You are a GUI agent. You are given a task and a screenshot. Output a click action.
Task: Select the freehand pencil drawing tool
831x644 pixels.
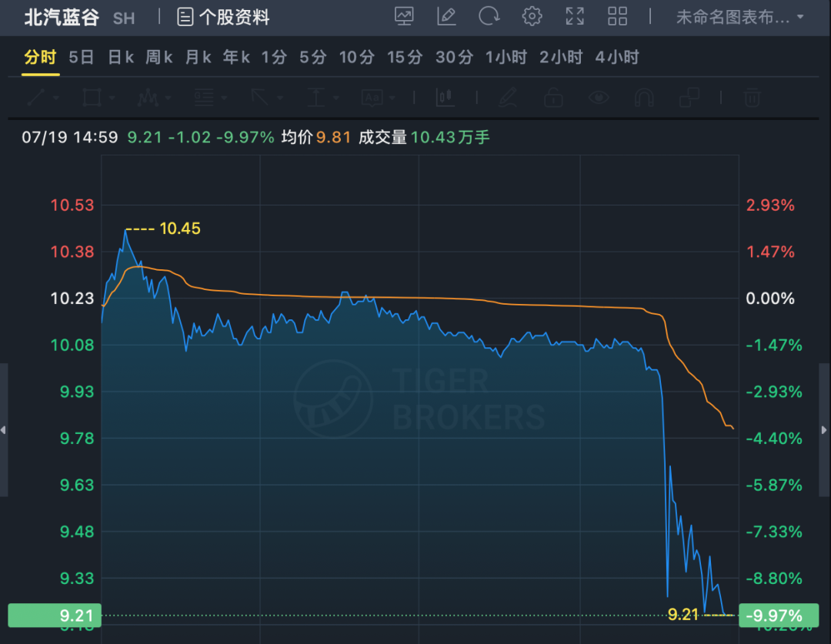pos(508,98)
